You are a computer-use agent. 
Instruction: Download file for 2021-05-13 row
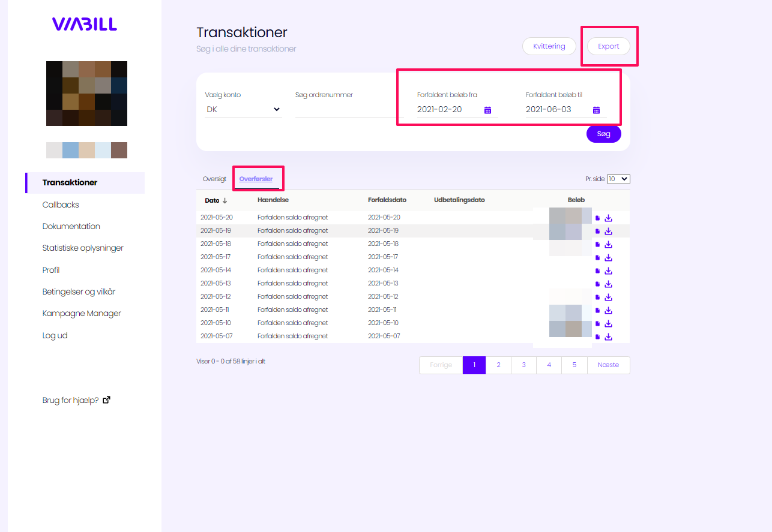(x=608, y=284)
